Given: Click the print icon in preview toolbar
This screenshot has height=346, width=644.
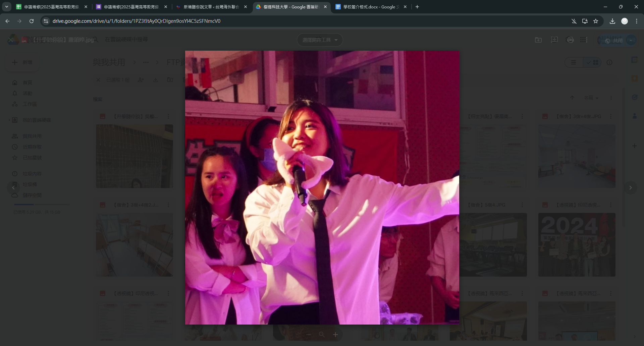Looking at the screenshot, I should click(x=570, y=40).
